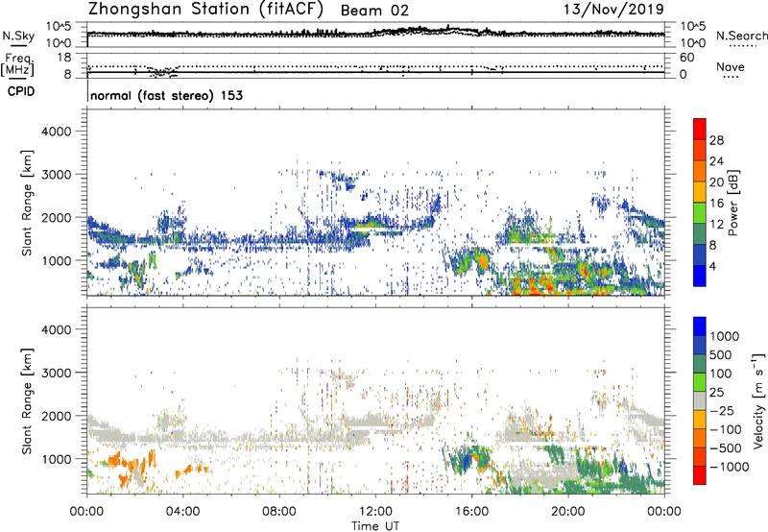Click power colorbar value '28'
768x532 pixels.
point(716,140)
